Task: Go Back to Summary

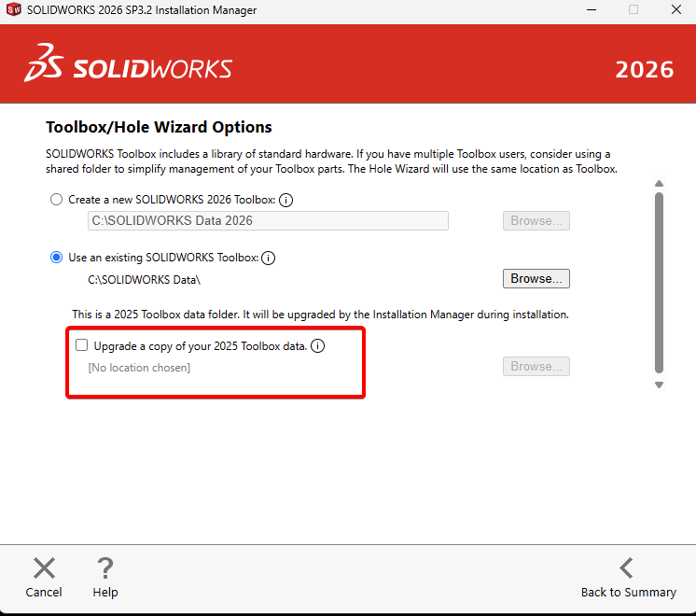Action: (628, 577)
